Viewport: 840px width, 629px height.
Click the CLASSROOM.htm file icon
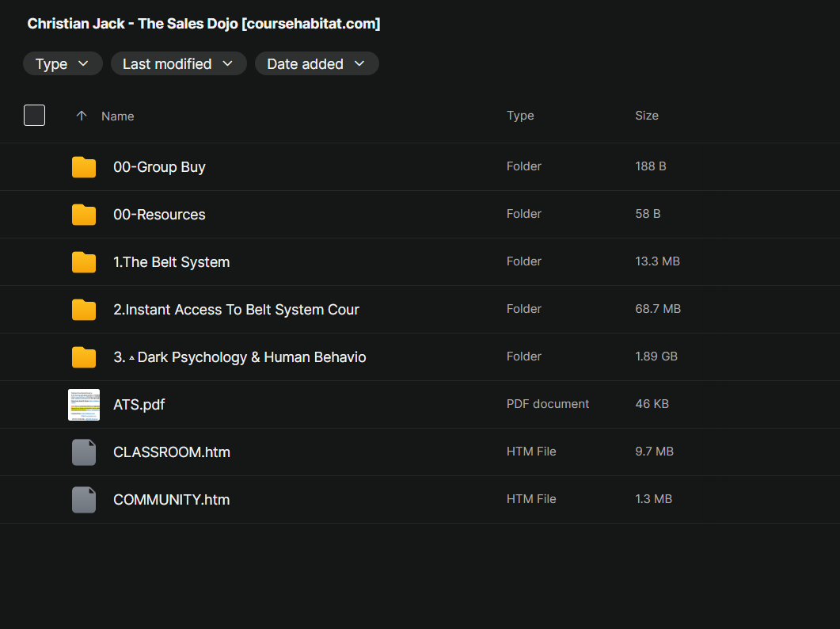point(84,452)
